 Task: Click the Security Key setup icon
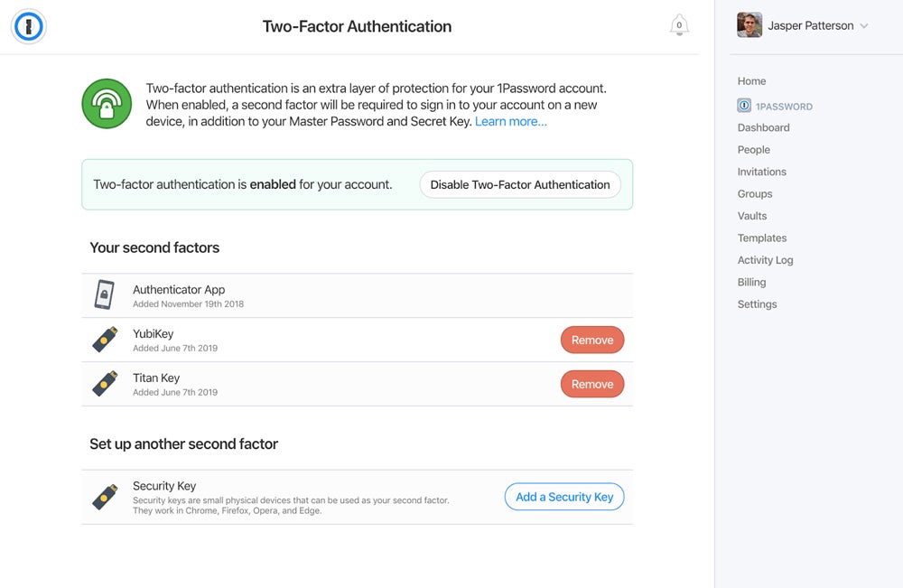point(106,497)
